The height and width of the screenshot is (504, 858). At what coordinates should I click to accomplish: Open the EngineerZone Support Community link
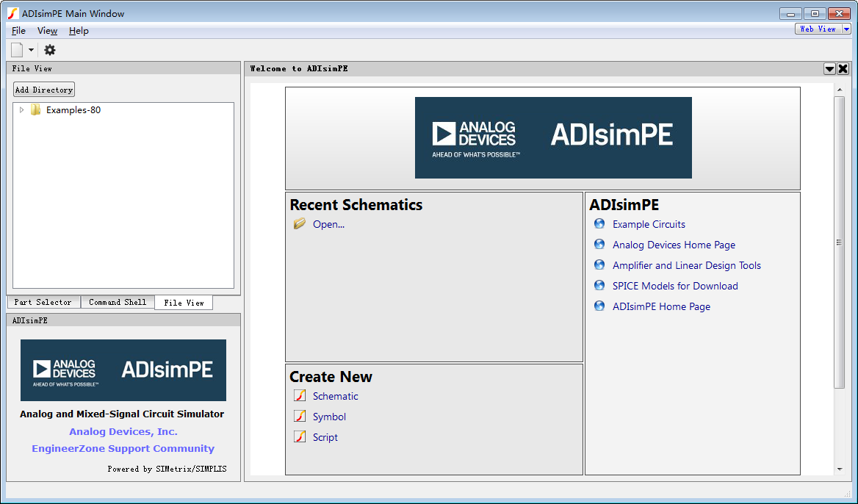[123, 449]
